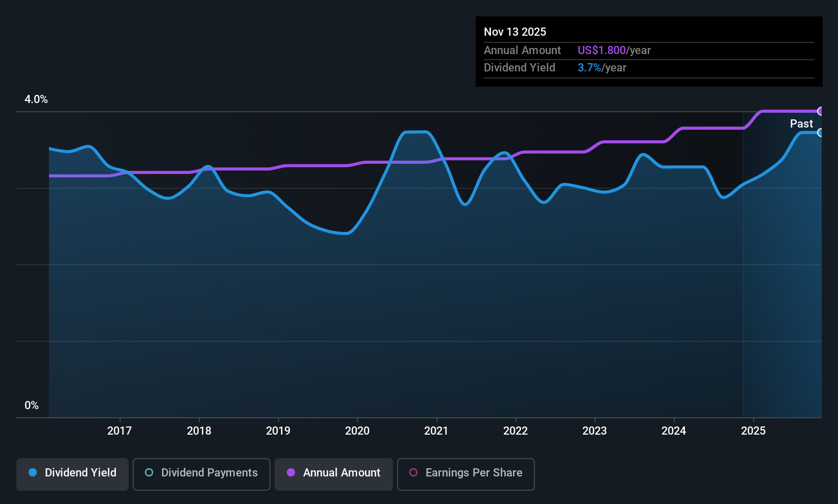Click the blue Dividend Yield endpoint marker
838x504 pixels.
pos(821,133)
